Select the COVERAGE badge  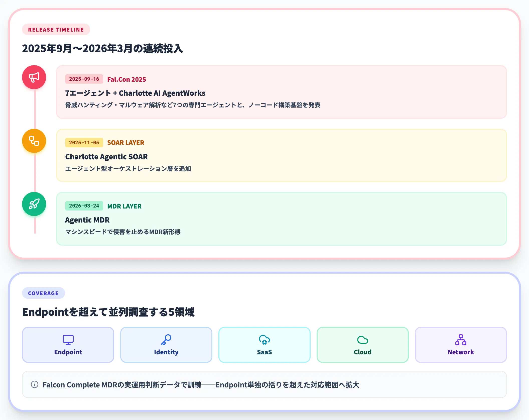pyautogui.click(x=43, y=293)
